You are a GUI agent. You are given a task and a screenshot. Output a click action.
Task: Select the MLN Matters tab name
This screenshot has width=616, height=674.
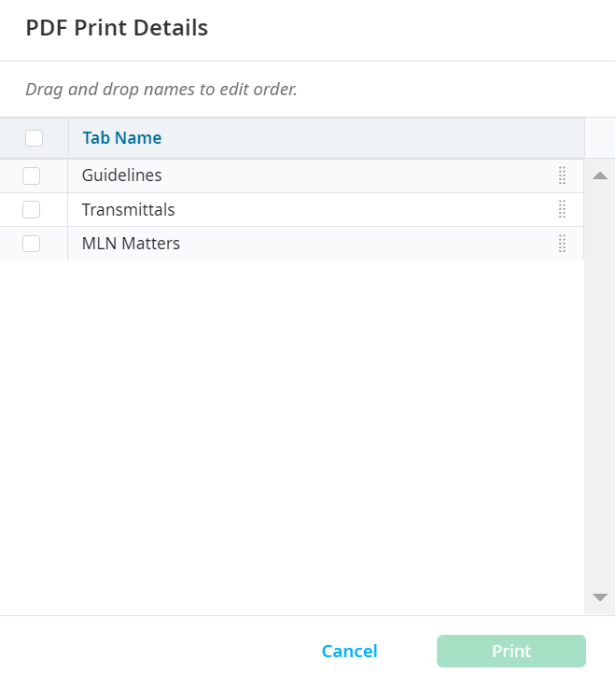[x=131, y=244]
